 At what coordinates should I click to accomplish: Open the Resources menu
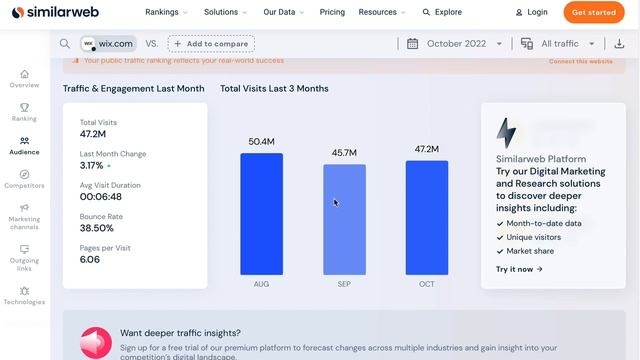click(x=382, y=12)
